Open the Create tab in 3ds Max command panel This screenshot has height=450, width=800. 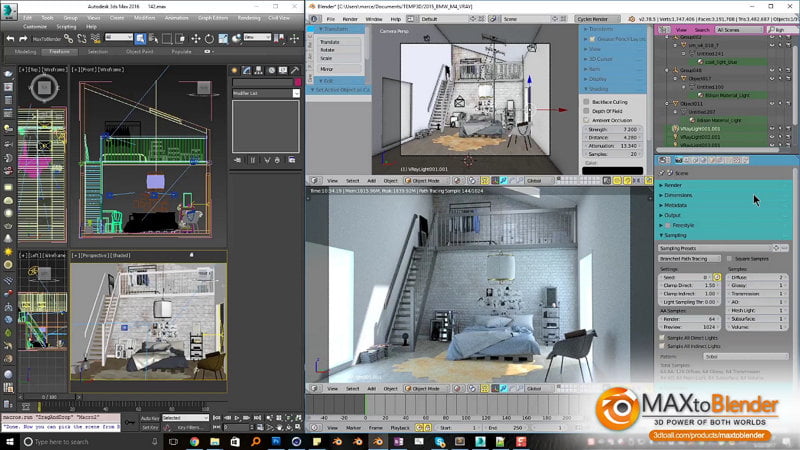[x=234, y=70]
